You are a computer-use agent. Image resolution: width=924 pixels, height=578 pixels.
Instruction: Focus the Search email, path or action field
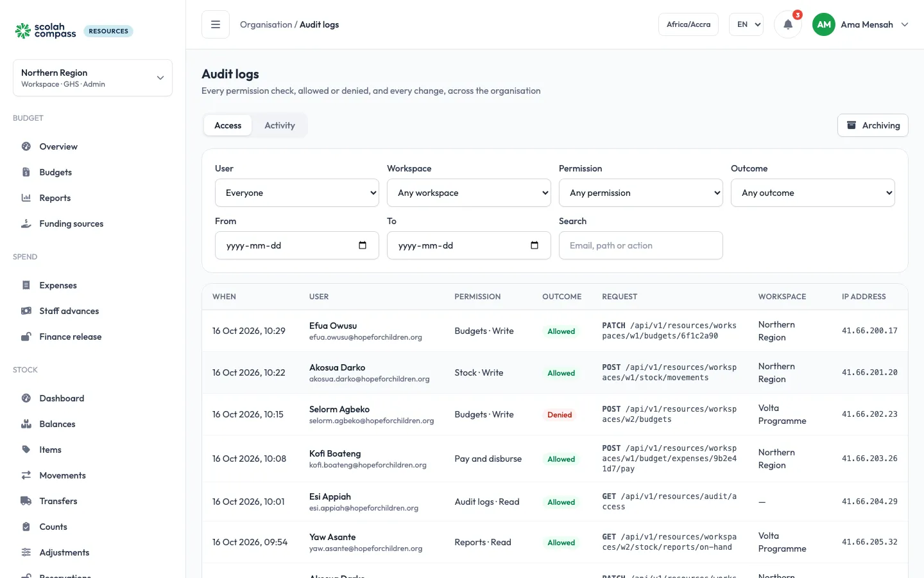[641, 245]
